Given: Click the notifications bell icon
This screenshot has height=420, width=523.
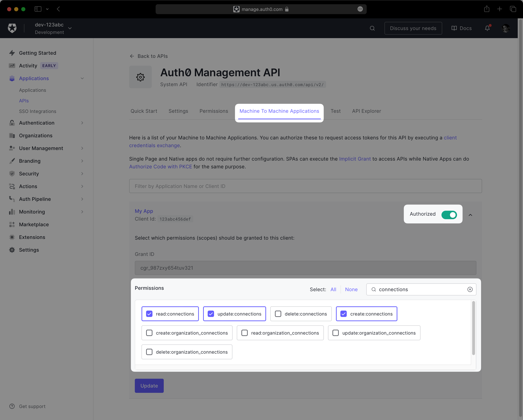Looking at the screenshot, I should click(487, 28).
